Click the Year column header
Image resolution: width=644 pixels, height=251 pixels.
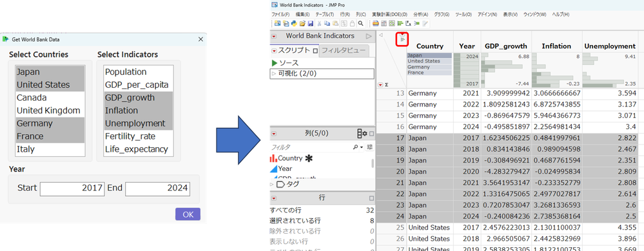[467, 46]
